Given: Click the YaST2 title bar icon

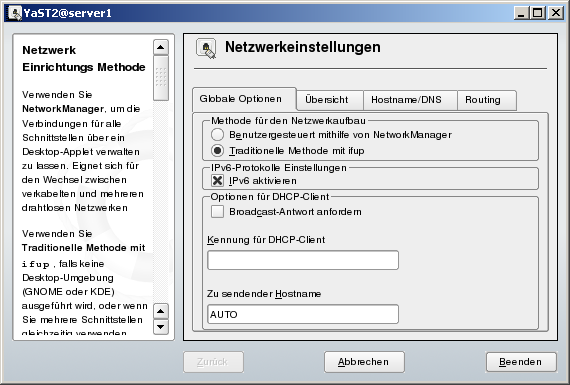Looking at the screenshot, I should (x=15, y=13).
